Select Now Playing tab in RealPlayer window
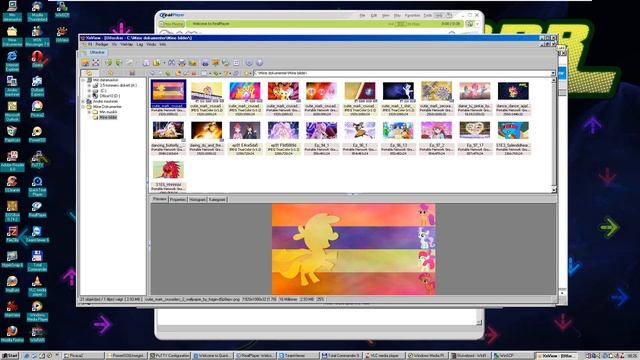 point(172,24)
